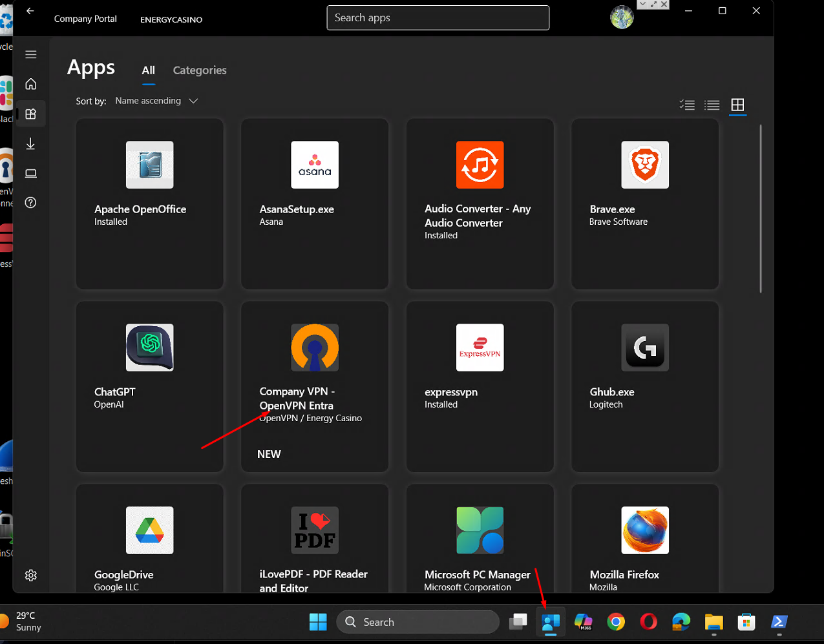Viewport: 824px width, 644px height.
Task: Click the taskbar Search box
Action: 418,622
